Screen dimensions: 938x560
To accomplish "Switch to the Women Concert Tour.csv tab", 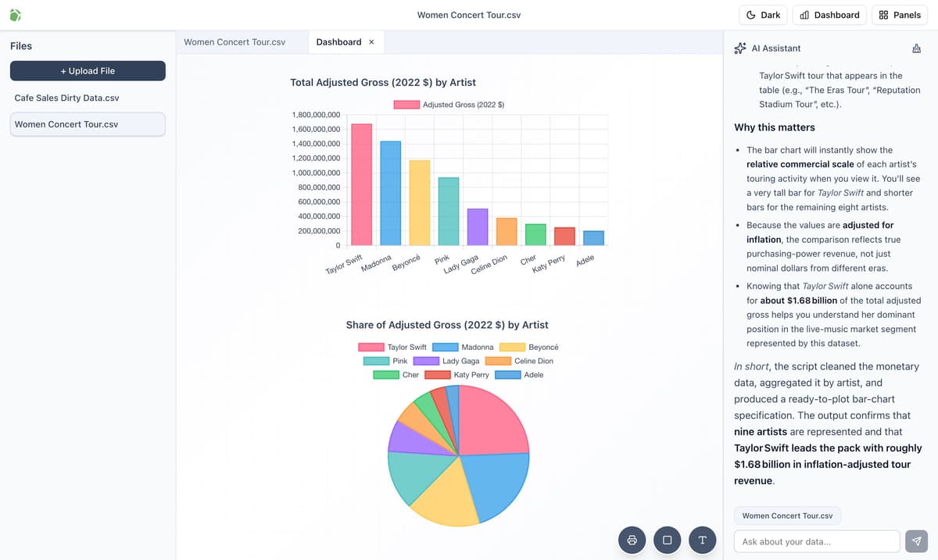I will tap(234, 42).
